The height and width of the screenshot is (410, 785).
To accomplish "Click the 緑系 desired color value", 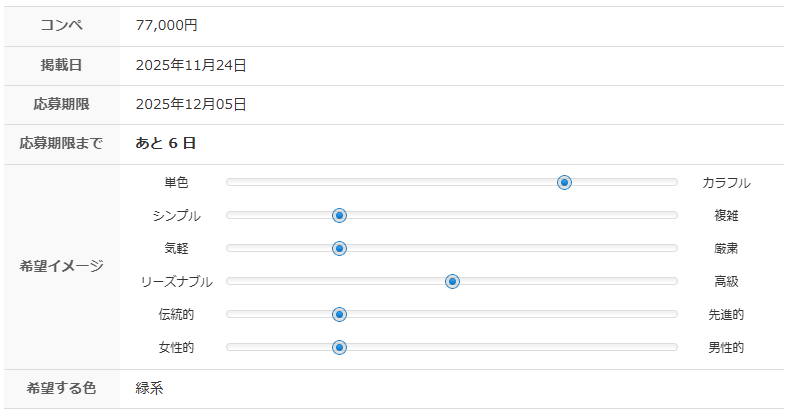I will click(150, 388).
